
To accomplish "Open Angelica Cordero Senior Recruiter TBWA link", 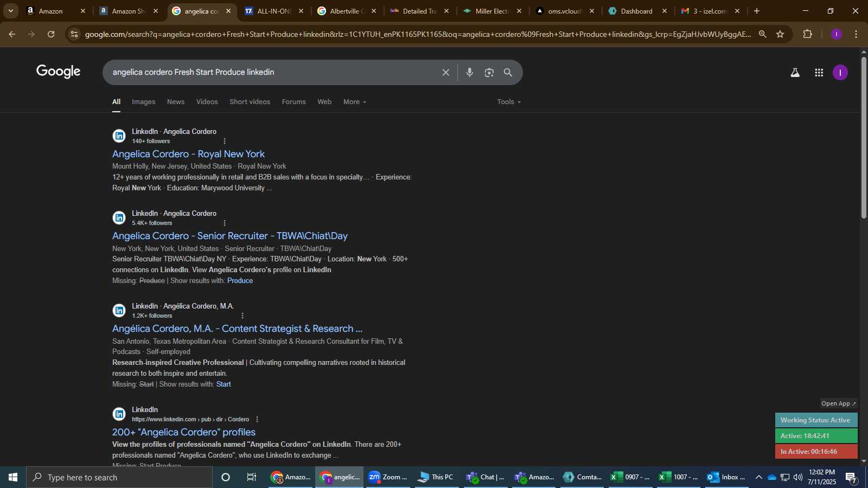I will (230, 236).
